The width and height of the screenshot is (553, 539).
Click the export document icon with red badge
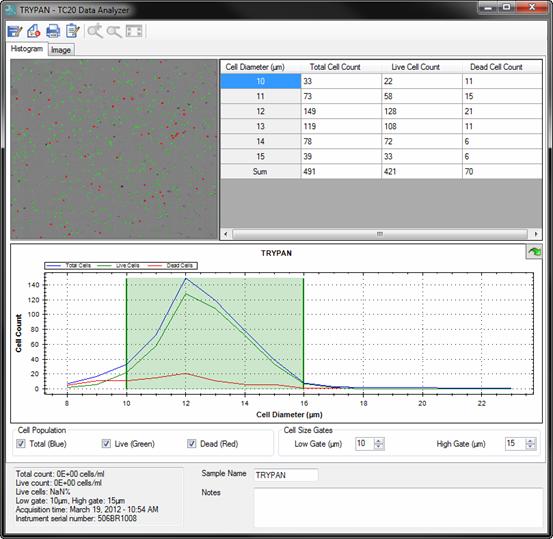(34, 31)
